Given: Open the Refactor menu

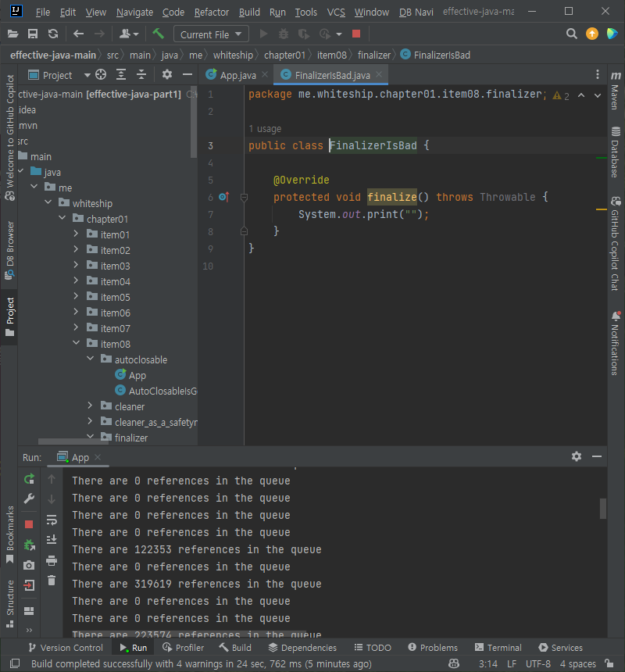Looking at the screenshot, I should pyautogui.click(x=212, y=12).
